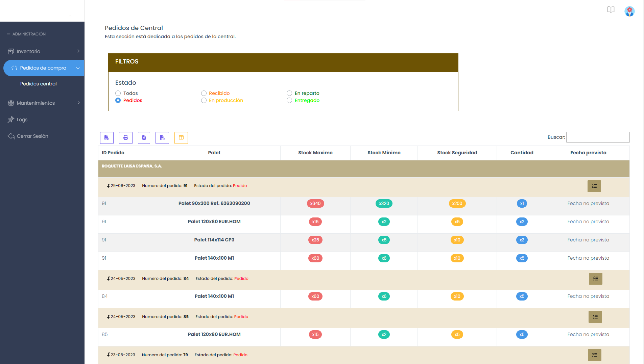Click red x640 Stock Maximo badge
The width and height of the screenshot is (644, 364).
point(315,203)
